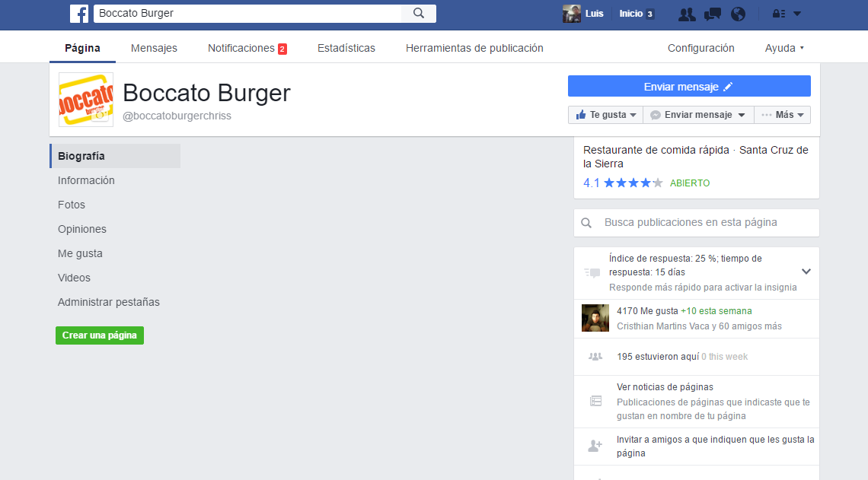Click the Boccato Burger page title

206,93
